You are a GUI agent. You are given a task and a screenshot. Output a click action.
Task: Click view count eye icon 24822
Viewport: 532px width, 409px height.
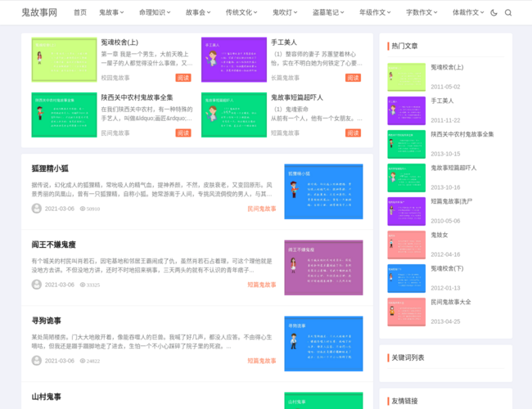(x=83, y=361)
